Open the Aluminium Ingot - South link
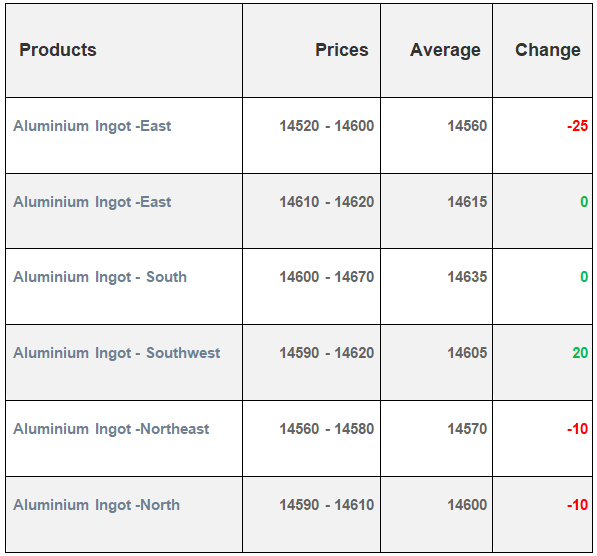This screenshot has height=556, width=597. tap(100, 277)
